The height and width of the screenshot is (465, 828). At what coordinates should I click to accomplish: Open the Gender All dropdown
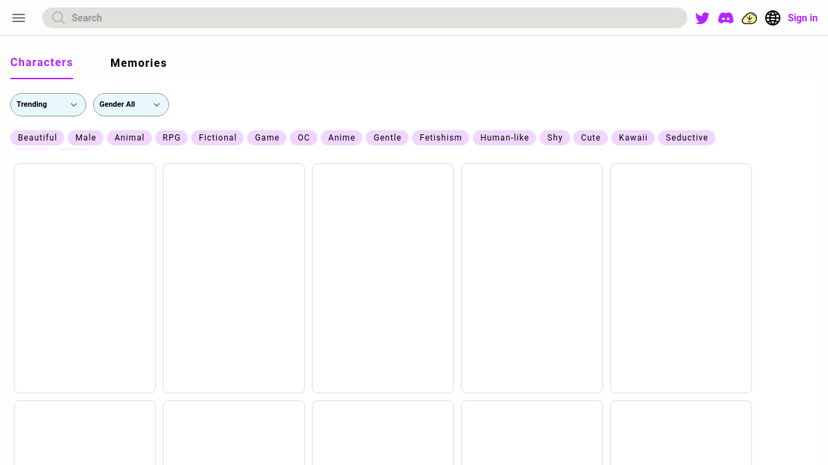131,105
